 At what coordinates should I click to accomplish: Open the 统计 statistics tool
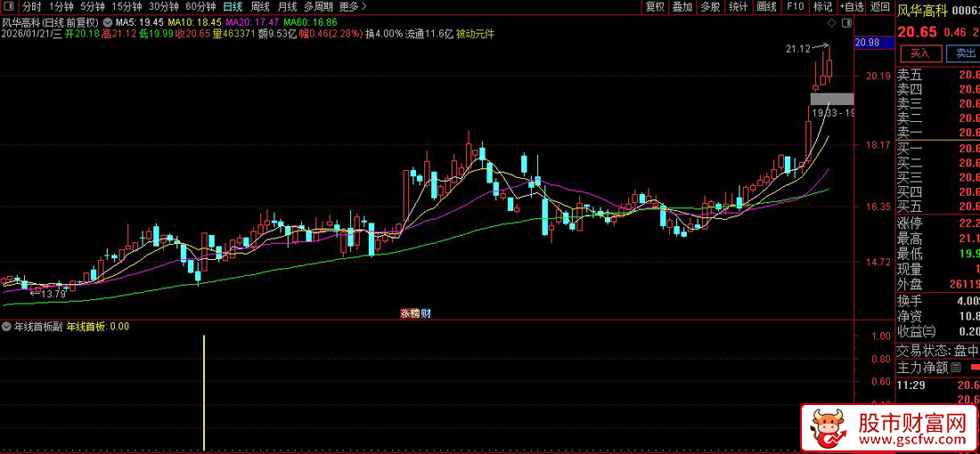[x=739, y=7]
